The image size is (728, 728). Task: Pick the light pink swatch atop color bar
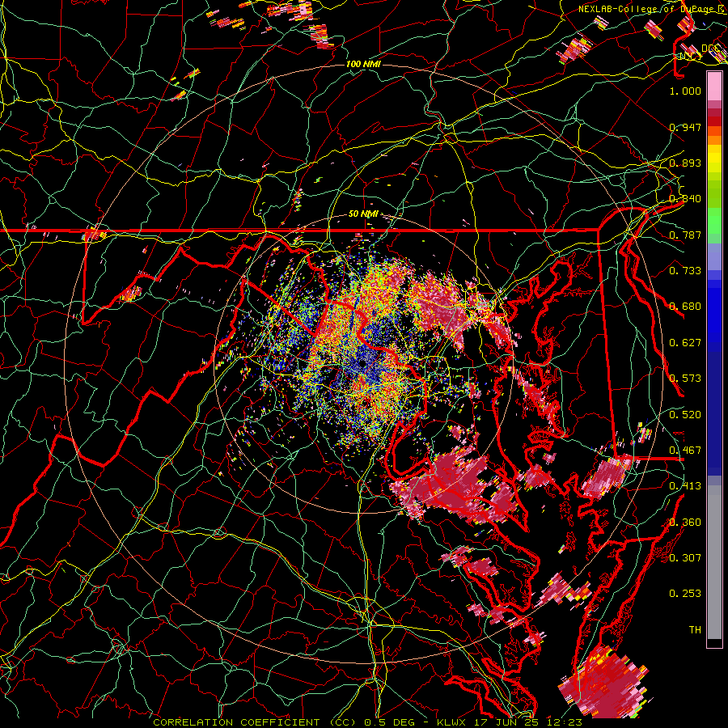pos(714,87)
